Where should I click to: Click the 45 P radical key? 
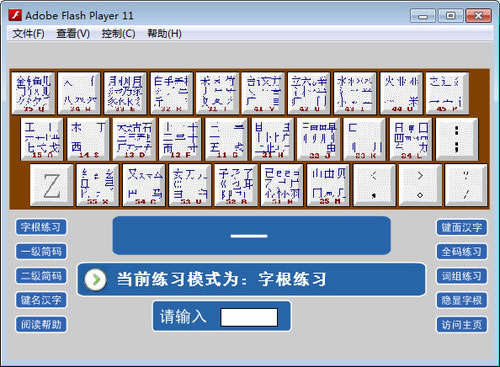(447, 93)
